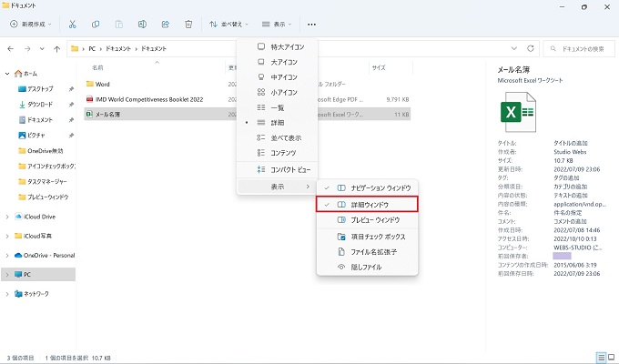Expand the iCloud Drive tree node
Screen dimensions: 619x364
(x=7, y=217)
